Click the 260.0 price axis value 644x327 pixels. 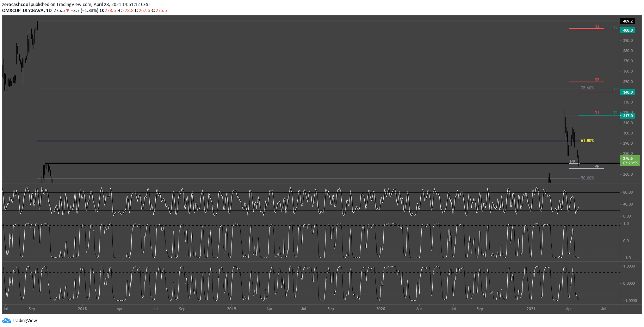[628, 174]
